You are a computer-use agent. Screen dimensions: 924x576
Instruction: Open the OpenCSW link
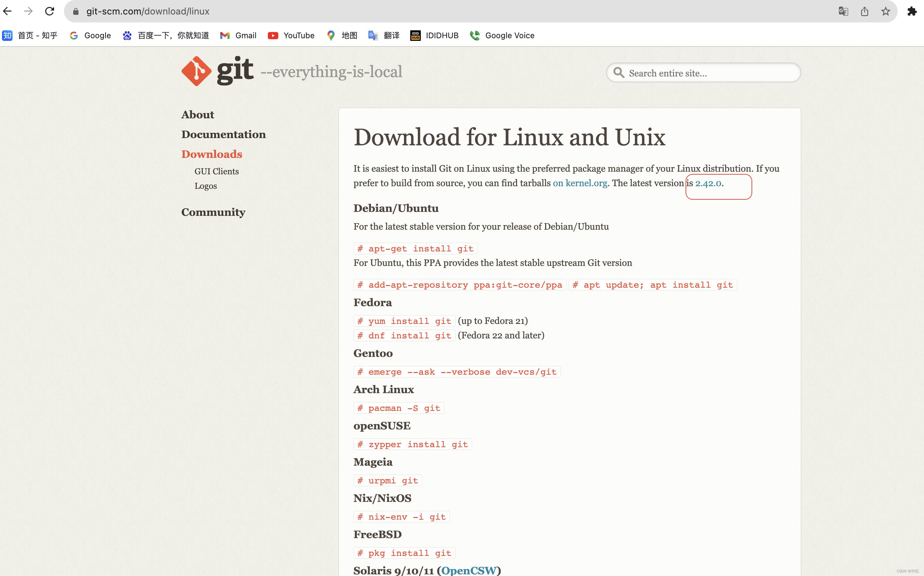point(469,570)
